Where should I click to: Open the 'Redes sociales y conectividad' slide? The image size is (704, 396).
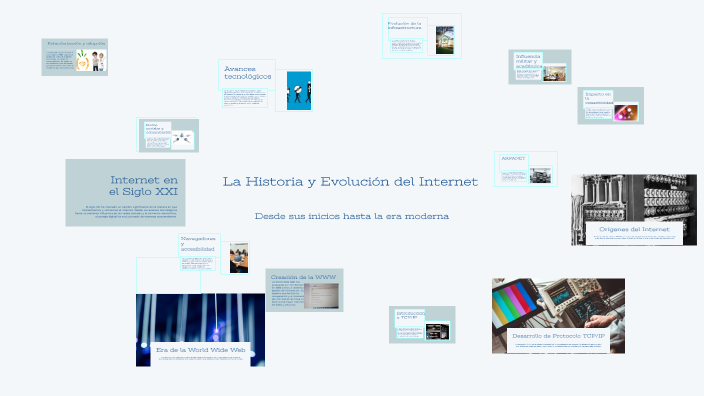point(168,136)
